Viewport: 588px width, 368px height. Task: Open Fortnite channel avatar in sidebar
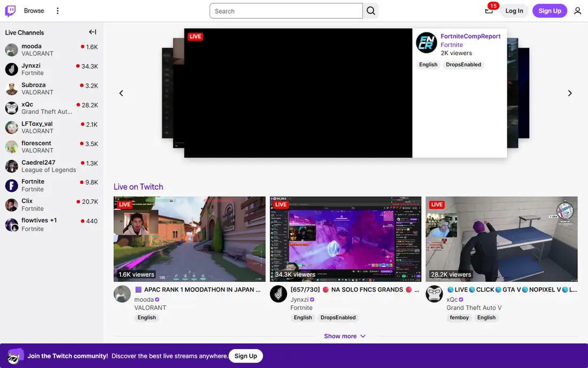(x=12, y=186)
